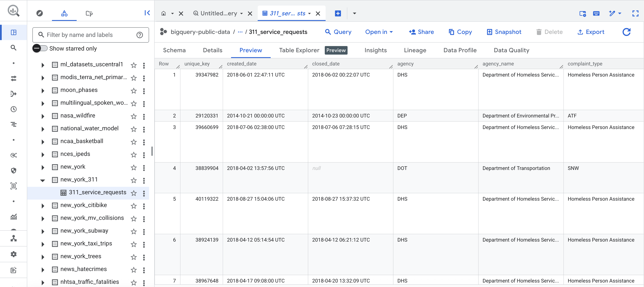Create a Snapshot of the table
This screenshot has height=287, width=644.
pyautogui.click(x=504, y=32)
